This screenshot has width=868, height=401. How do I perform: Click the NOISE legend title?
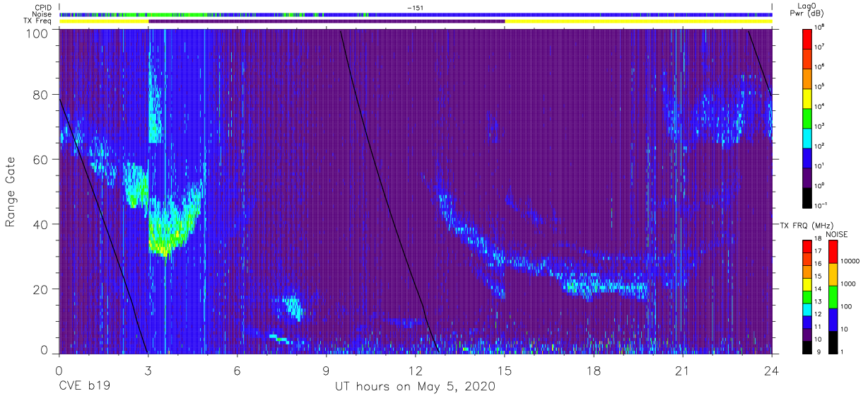837,233
